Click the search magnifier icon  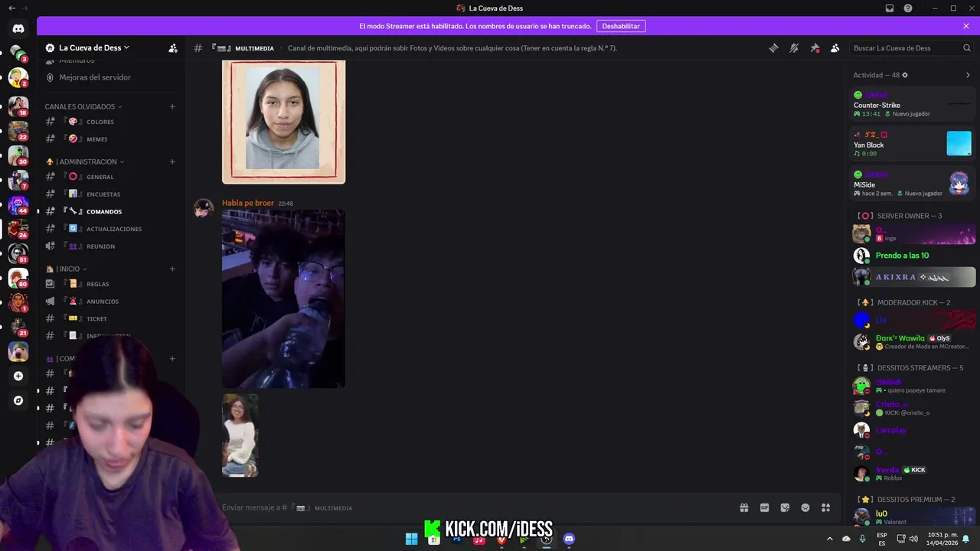[x=967, y=47]
